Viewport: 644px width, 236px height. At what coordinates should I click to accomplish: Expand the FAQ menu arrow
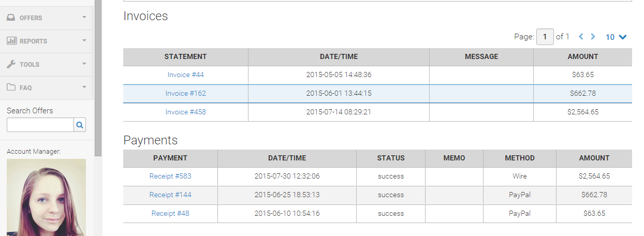(x=84, y=87)
